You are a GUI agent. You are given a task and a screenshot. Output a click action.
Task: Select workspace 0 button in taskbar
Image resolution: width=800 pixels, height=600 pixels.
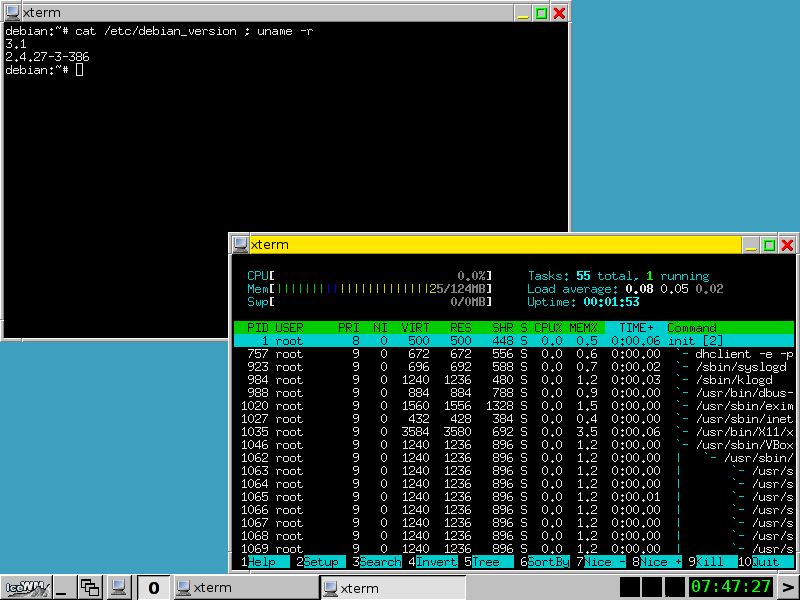click(x=153, y=588)
